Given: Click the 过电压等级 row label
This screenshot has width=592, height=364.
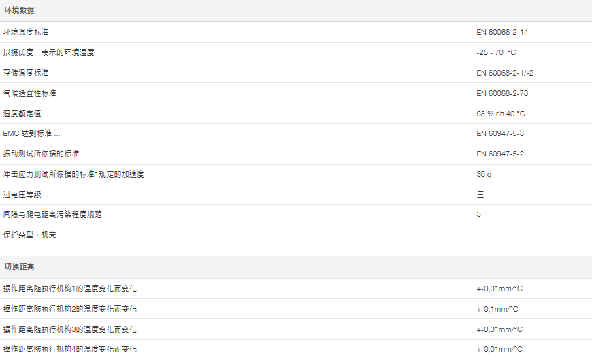Looking at the screenshot, I should (22, 195).
